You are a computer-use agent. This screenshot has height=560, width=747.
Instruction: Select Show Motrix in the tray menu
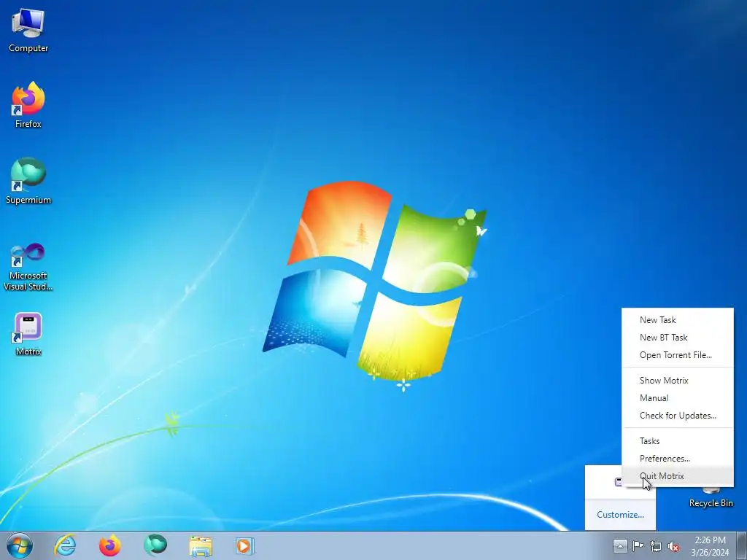[x=678, y=381]
